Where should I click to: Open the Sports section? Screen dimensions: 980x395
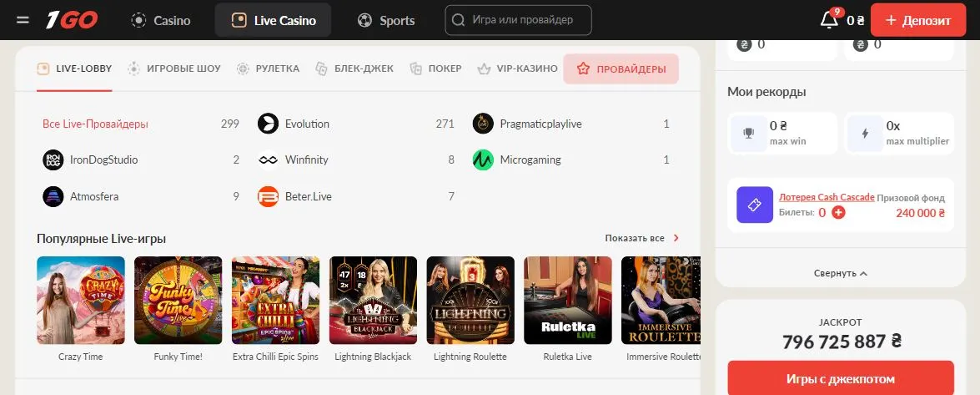(x=385, y=20)
